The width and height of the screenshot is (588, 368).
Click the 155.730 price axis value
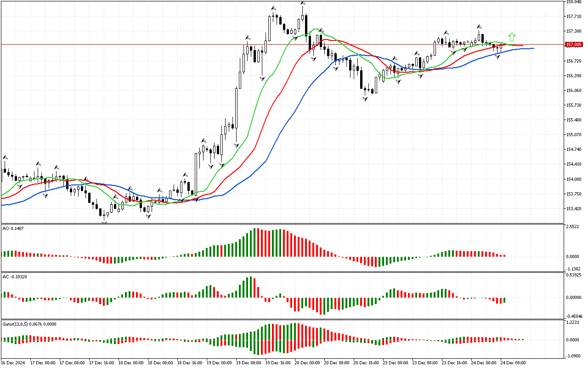575,105
